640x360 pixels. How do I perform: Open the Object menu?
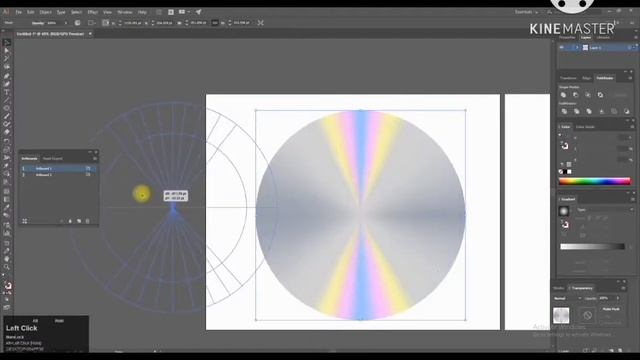pyautogui.click(x=45, y=12)
